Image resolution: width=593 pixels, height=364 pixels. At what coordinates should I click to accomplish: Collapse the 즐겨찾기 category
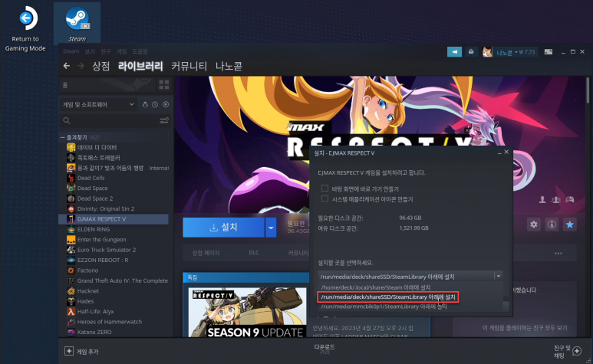tap(62, 137)
